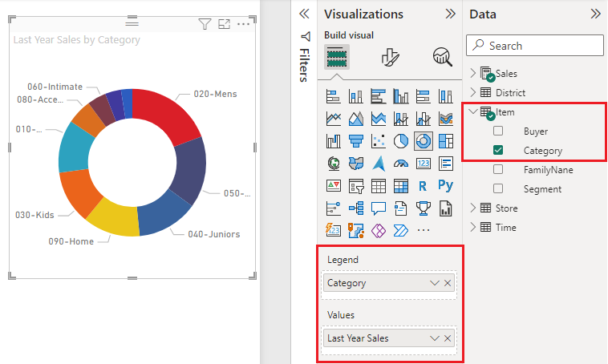The height and width of the screenshot is (364, 608).
Task: Toggle the FamilyNane field checkbox
Action: 498,169
